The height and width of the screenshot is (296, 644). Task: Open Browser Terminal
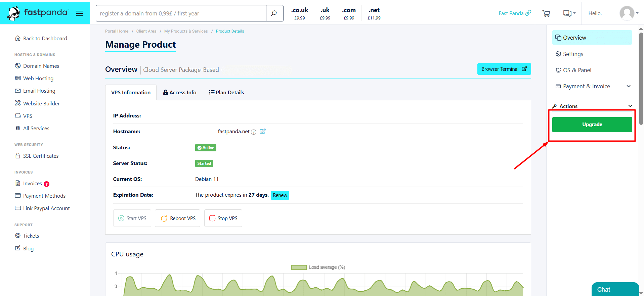pyautogui.click(x=504, y=69)
